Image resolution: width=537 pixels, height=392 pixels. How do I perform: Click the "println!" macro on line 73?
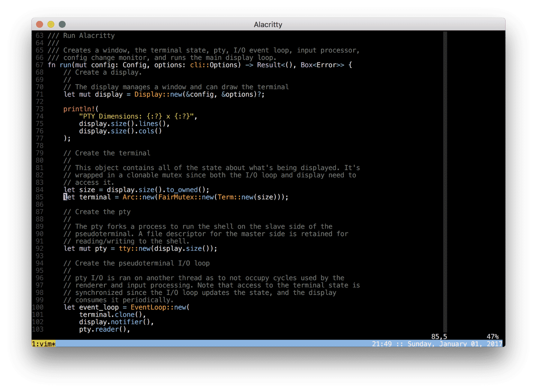(x=78, y=109)
